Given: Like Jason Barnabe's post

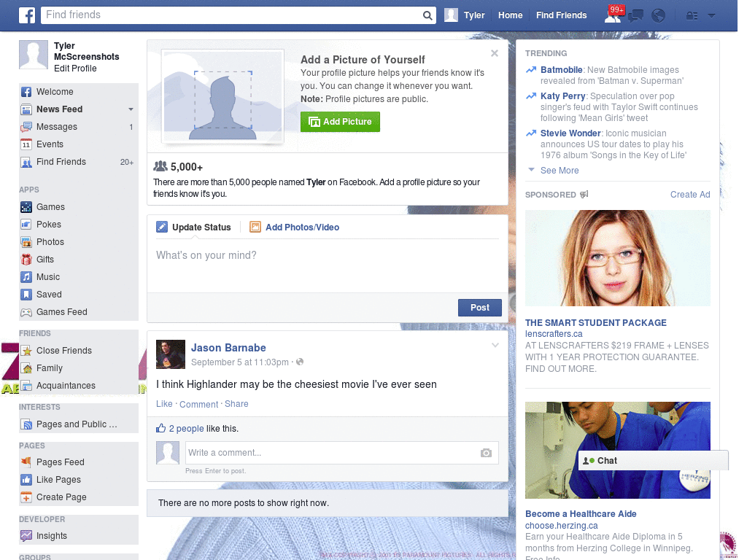Looking at the screenshot, I should (x=164, y=404).
